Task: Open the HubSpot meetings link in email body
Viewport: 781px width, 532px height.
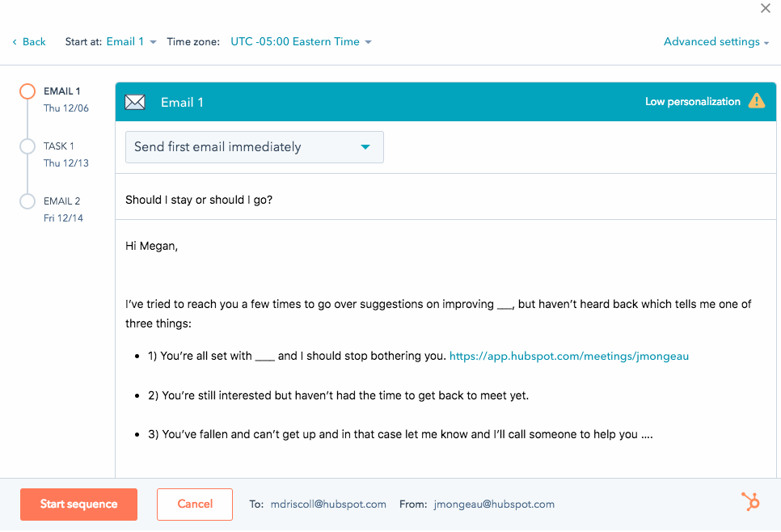Action: [x=568, y=356]
